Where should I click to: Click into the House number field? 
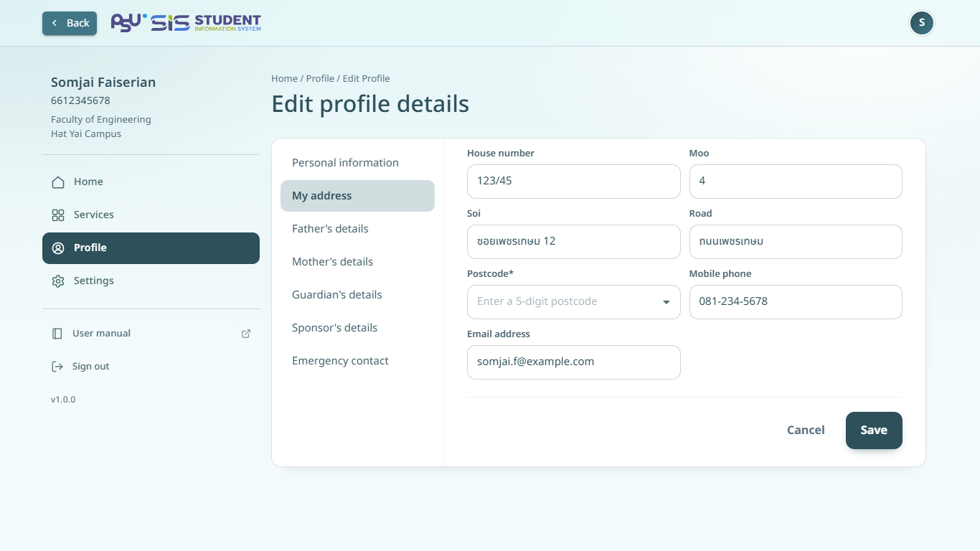pos(573,182)
